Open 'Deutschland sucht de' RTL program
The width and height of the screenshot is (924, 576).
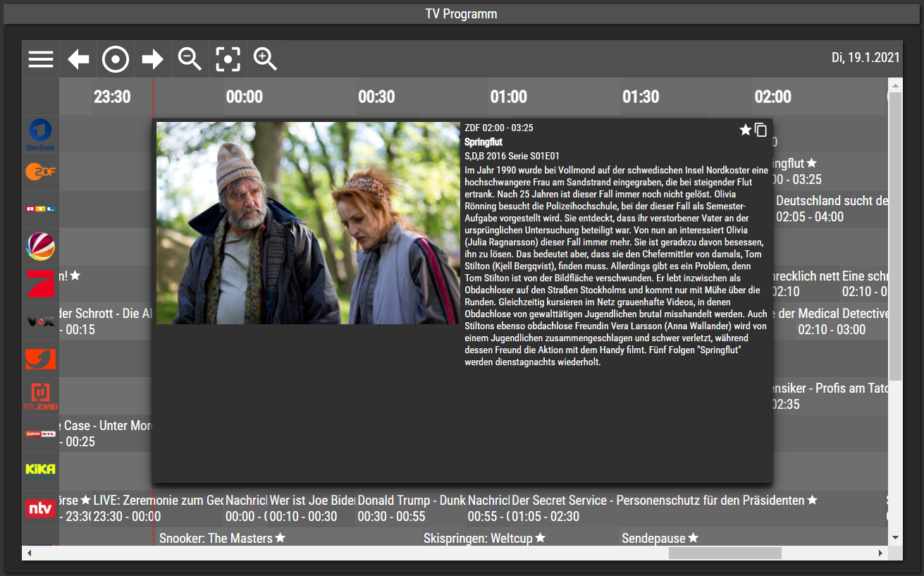click(x=830, y=209)
